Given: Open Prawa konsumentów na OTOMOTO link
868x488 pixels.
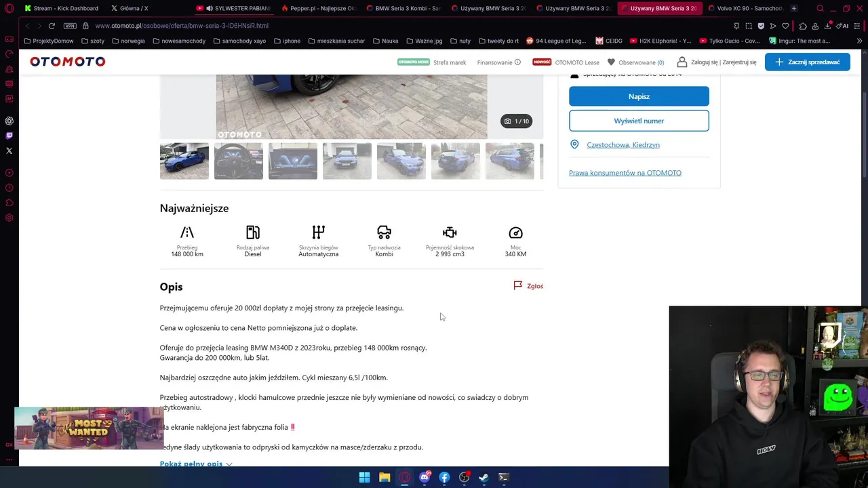Looking at the screenshot, I should pyautogui.click(x=625, y=173).
